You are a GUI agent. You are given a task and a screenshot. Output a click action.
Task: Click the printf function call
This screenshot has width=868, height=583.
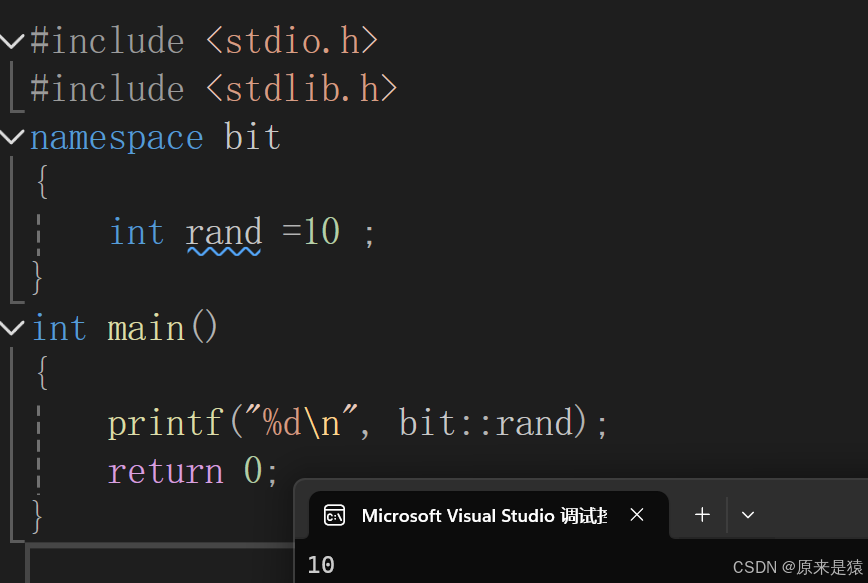click(164, 423)
